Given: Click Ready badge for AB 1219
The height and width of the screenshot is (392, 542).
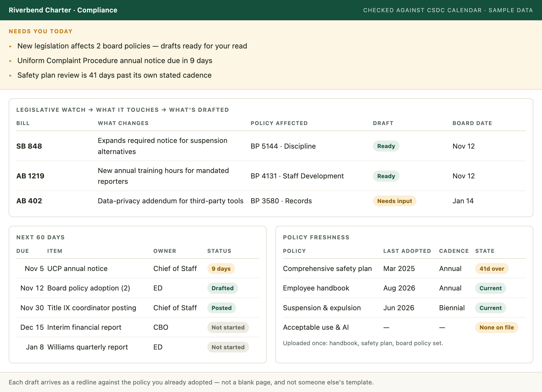Looking at the screenshot, I should tap(386, 176).
